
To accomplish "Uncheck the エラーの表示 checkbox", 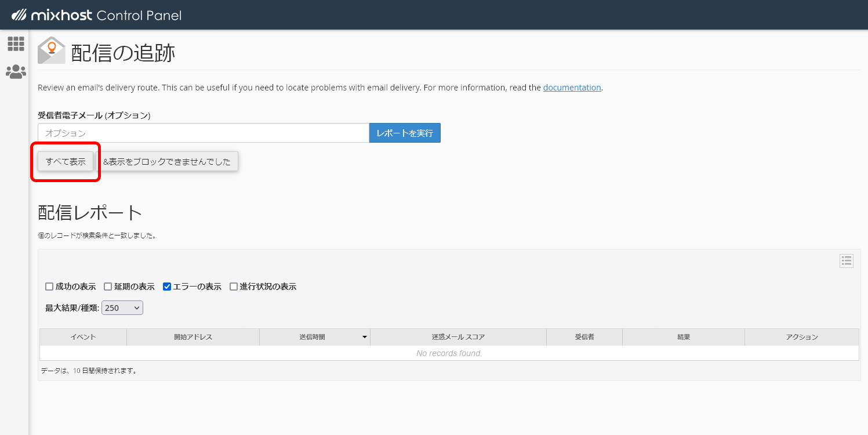I will [167, 287].
